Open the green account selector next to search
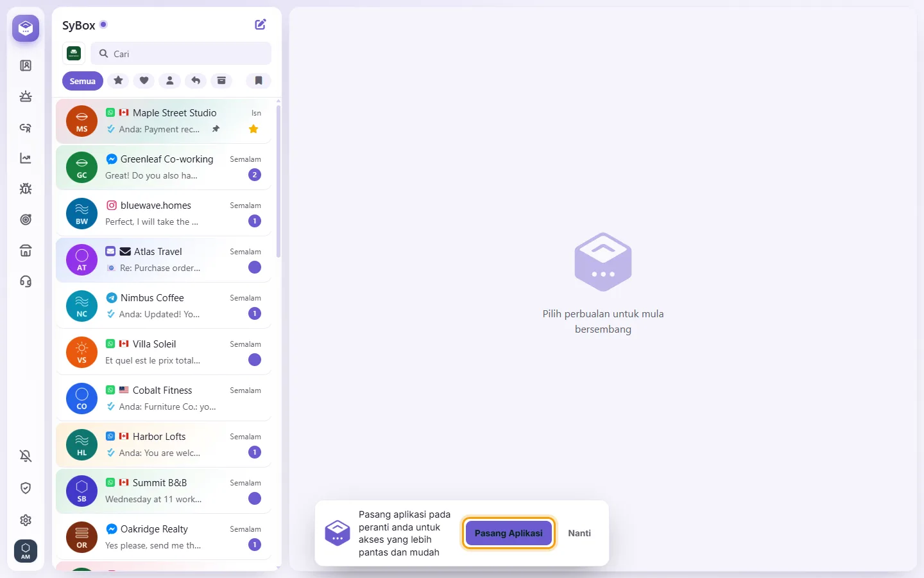 [x=74, y=53]
